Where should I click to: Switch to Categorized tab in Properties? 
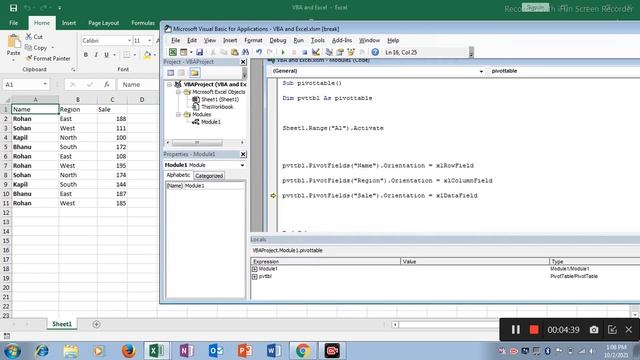click(x=209, y=176)
